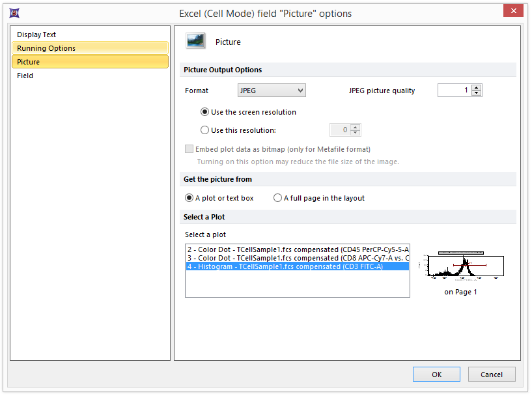Select 'Use this resolution' radio button
Viewport: 532px width, 396px height.
tap(205, 130)
